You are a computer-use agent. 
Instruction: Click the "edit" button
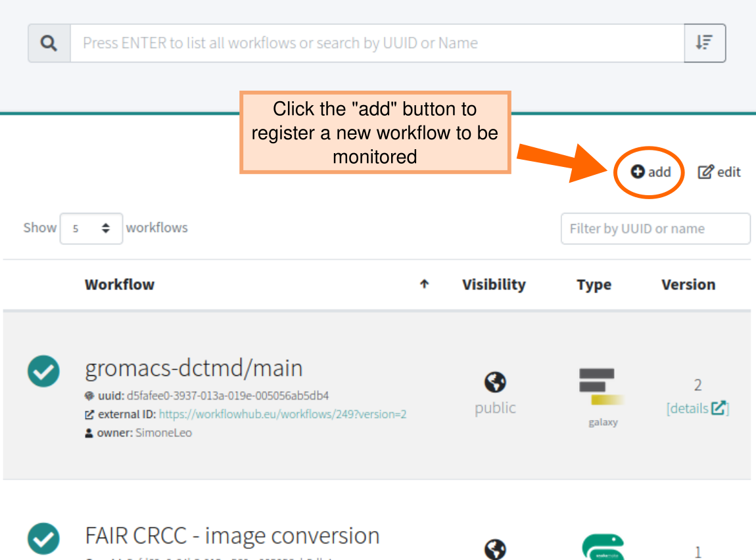click(719, 172)
